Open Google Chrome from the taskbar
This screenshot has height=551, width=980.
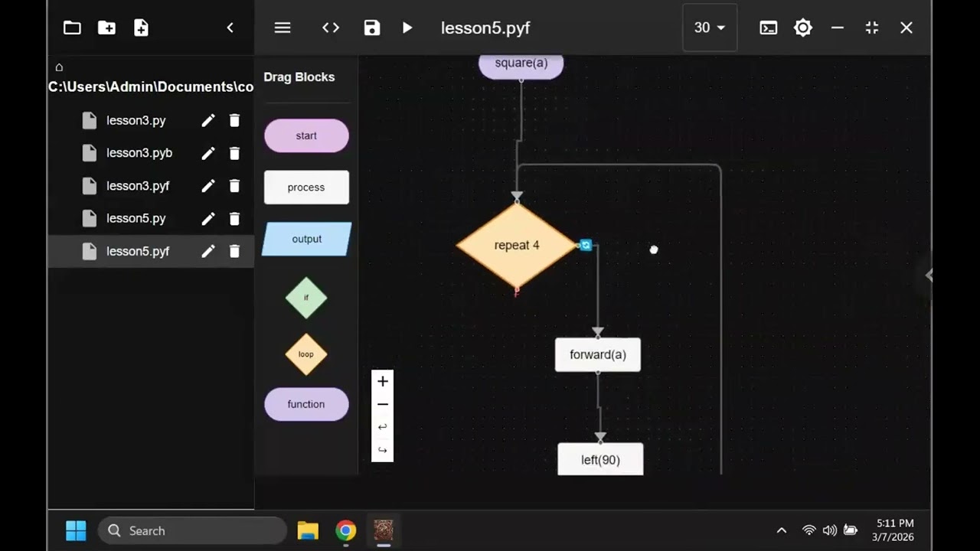346,530
